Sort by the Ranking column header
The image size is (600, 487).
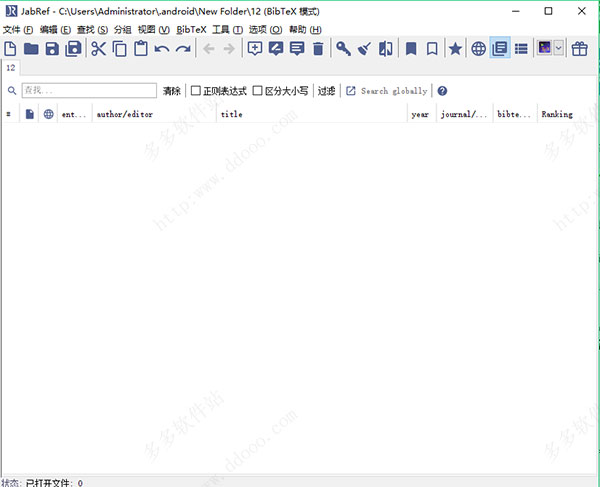pyautogui.click(x=566, y=114)
